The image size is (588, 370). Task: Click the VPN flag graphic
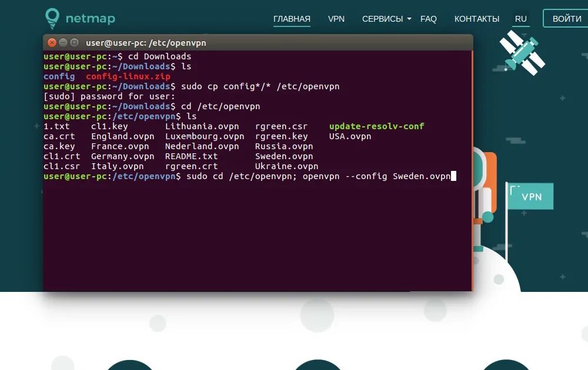pyautogui.click(x=530, y=196)
